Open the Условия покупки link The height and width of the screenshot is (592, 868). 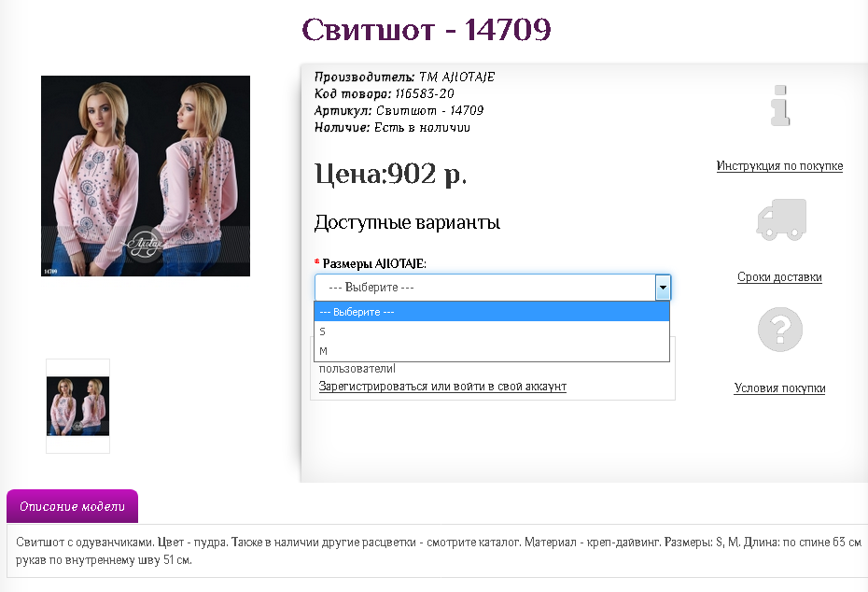click(779, 388)
